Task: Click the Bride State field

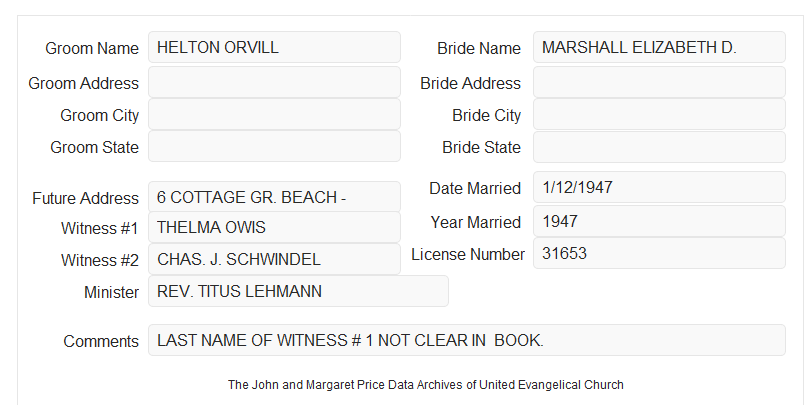Action: pos(659,147)
